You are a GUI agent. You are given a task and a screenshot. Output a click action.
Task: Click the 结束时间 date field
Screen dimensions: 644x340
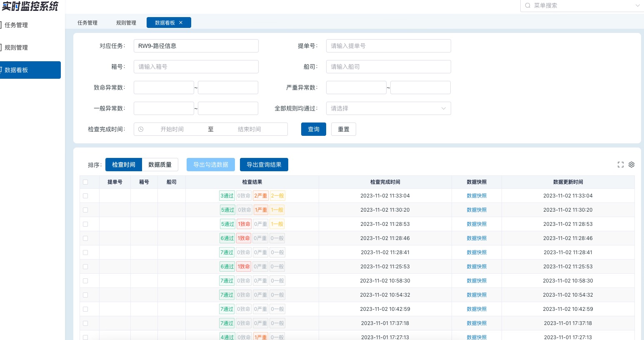(250, 129)
